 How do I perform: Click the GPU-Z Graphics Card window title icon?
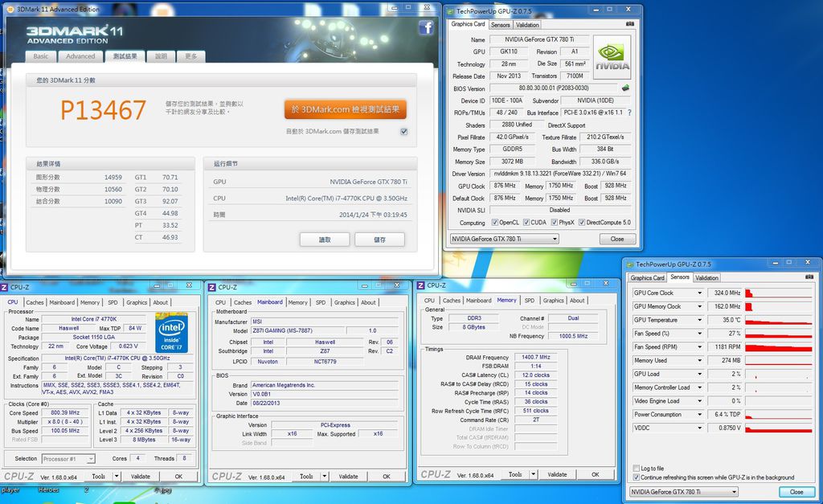450,11
